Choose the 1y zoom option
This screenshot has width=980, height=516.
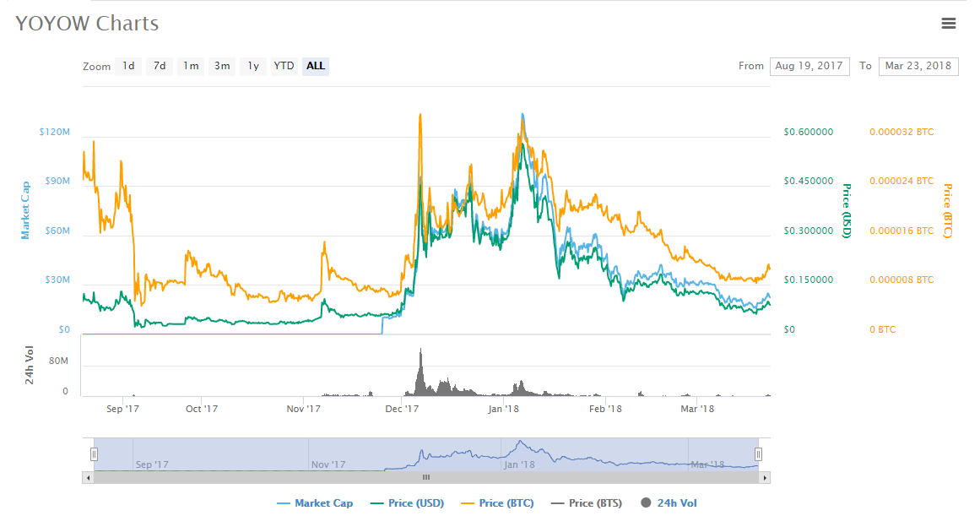click(253, 66)
